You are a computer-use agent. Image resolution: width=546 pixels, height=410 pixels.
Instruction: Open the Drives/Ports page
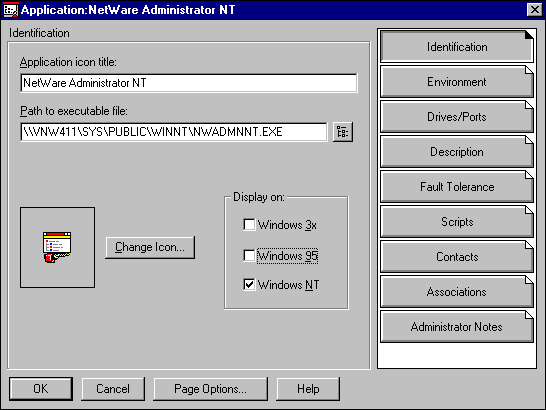click(x=457, y=117)
